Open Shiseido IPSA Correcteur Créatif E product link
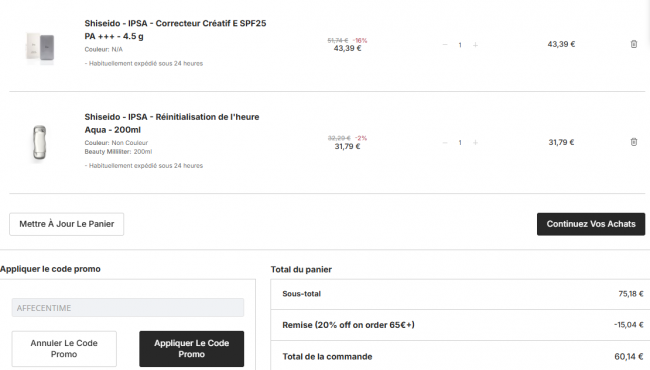The width and height of the screenshot is (650, 370). click(175, 30)
